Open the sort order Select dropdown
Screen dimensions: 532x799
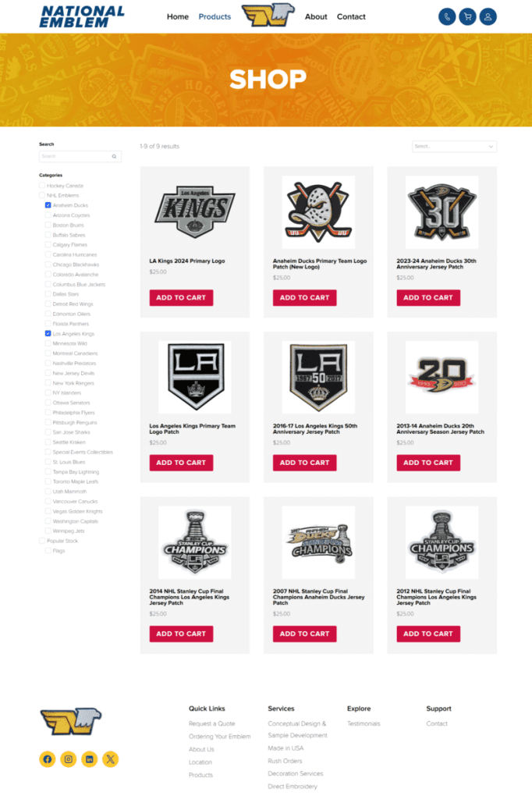point(454,147)
